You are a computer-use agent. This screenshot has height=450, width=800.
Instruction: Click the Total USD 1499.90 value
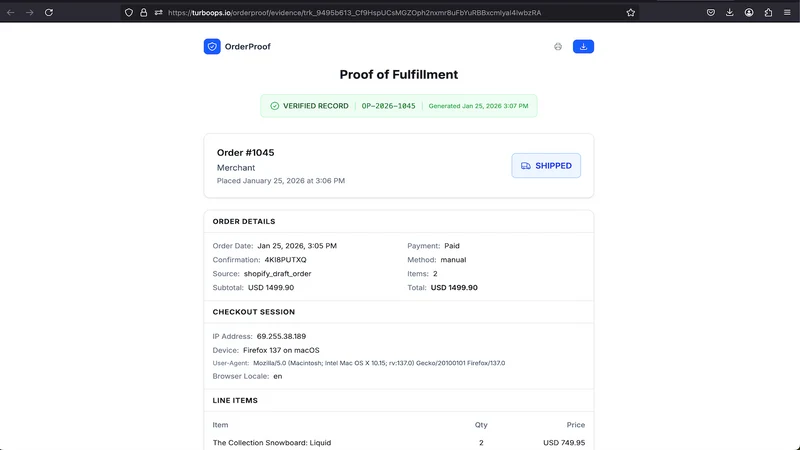pos(454,287)
